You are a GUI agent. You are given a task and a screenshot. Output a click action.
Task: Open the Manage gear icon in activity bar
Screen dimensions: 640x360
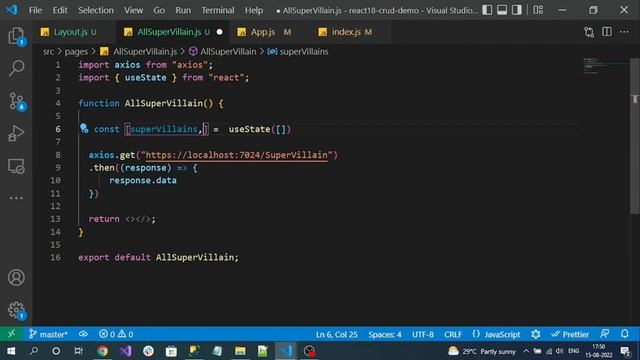click(x=16, y=310)
